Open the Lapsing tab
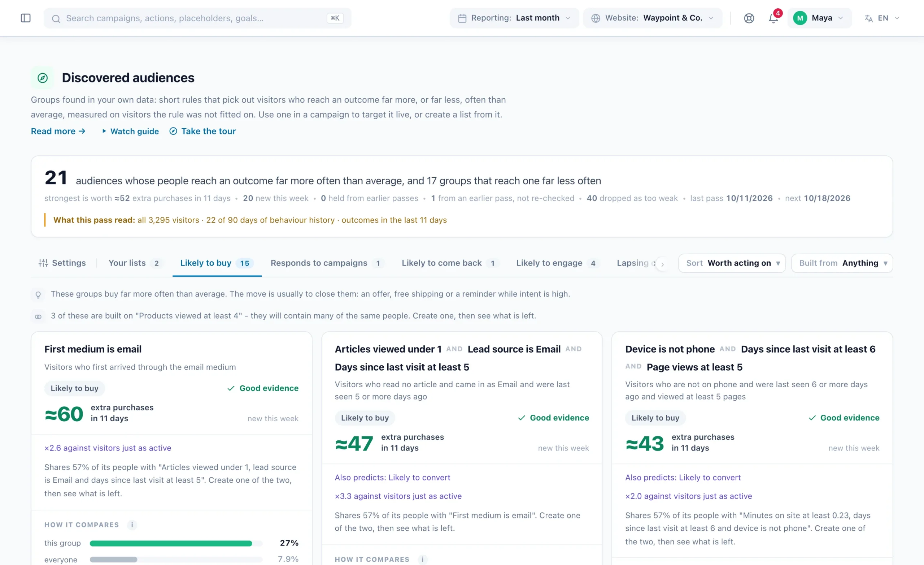This screenshot has width=924, height=565. [636, 263]
